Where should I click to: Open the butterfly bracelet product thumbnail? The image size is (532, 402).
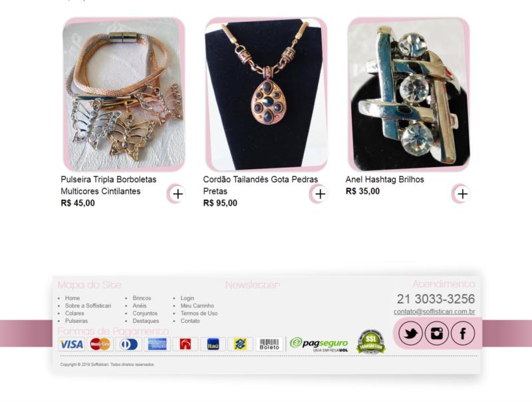point(124,94)
